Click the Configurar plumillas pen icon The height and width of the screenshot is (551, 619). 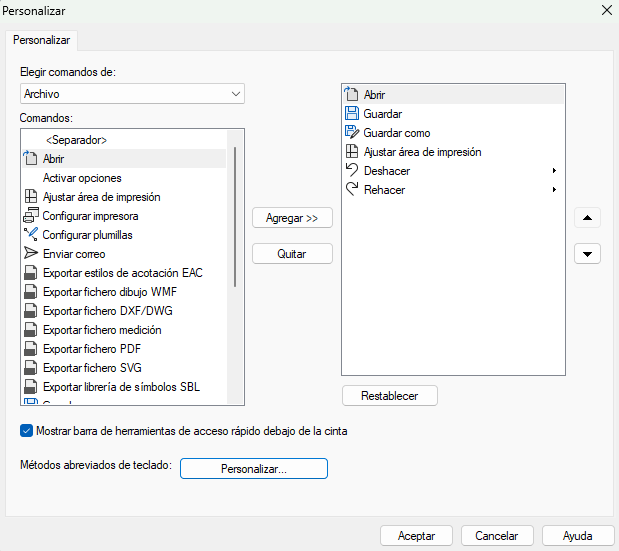pyautogui.click(x=31, y=234)
